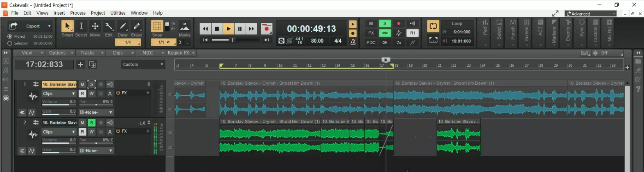The image size is (644, 172).
Task: Choose the Select tool
Action: coord(81,26)
